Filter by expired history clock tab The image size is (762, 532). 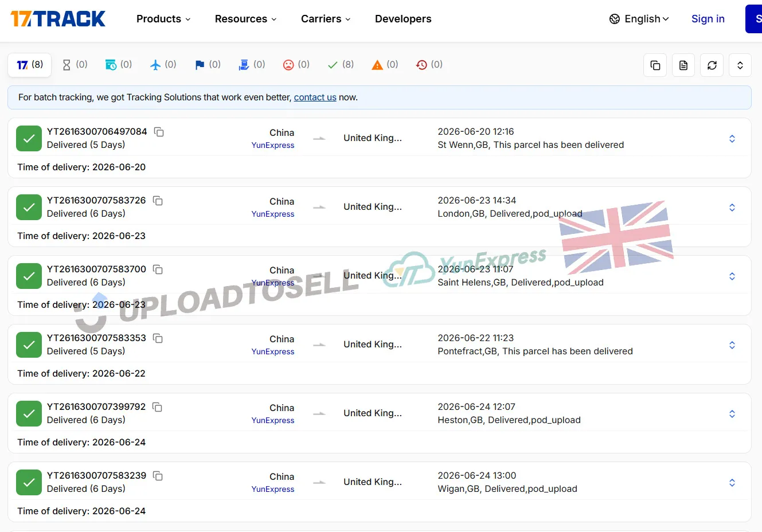pyautogui.click(x=429, y=65)
